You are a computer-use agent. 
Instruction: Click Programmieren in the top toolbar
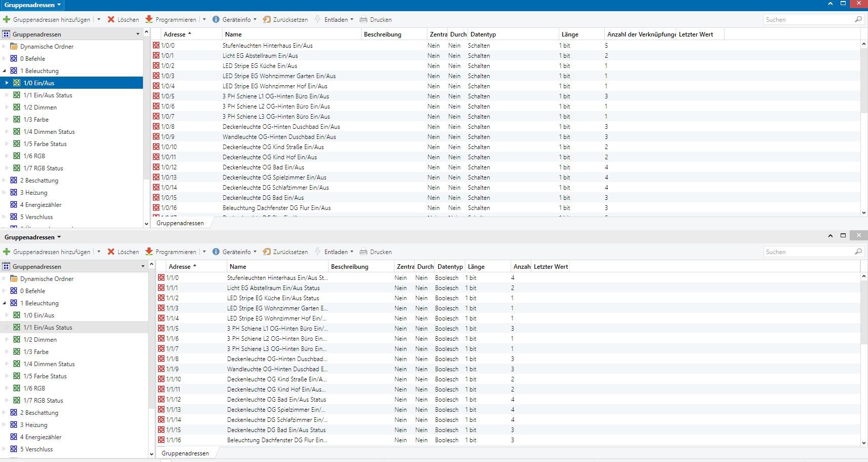171,20
